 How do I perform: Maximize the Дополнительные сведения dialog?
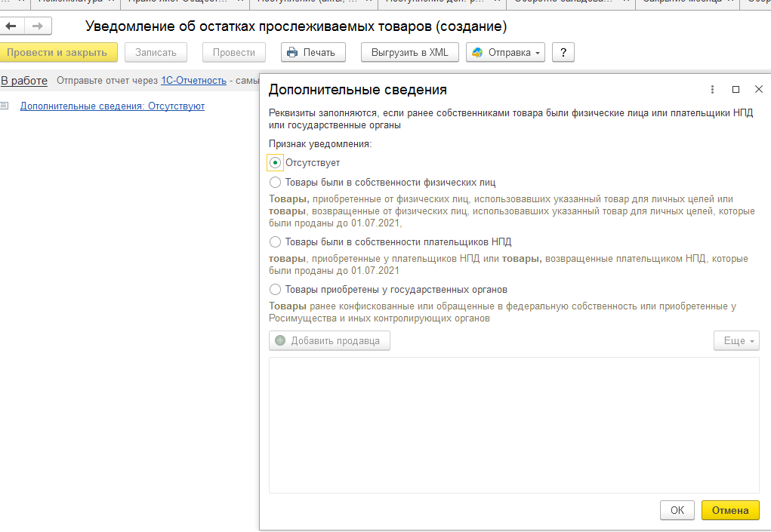(x=736, y=90)
